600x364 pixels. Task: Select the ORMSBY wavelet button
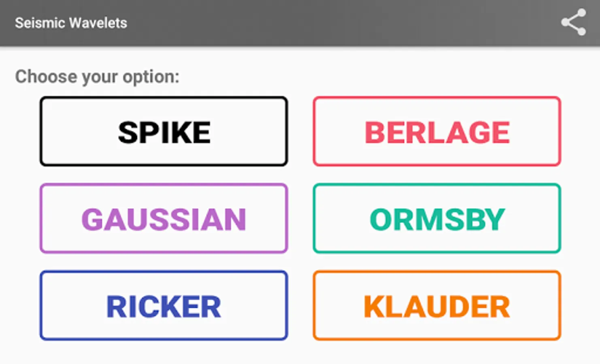tap(437, 218)
